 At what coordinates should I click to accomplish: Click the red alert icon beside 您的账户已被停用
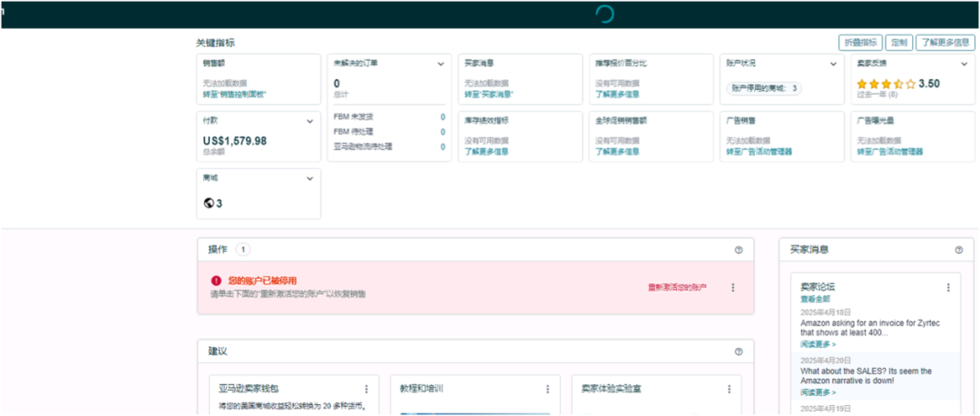tap(216, 281)
